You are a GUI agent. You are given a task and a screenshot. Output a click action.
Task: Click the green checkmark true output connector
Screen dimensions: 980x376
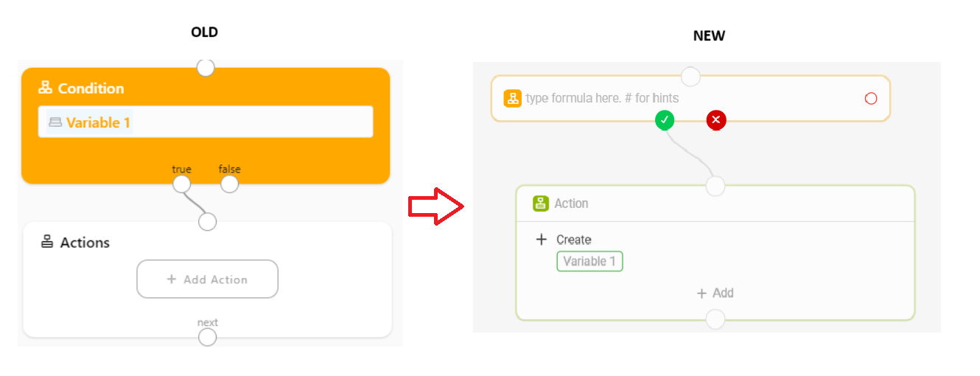[665, 119]
